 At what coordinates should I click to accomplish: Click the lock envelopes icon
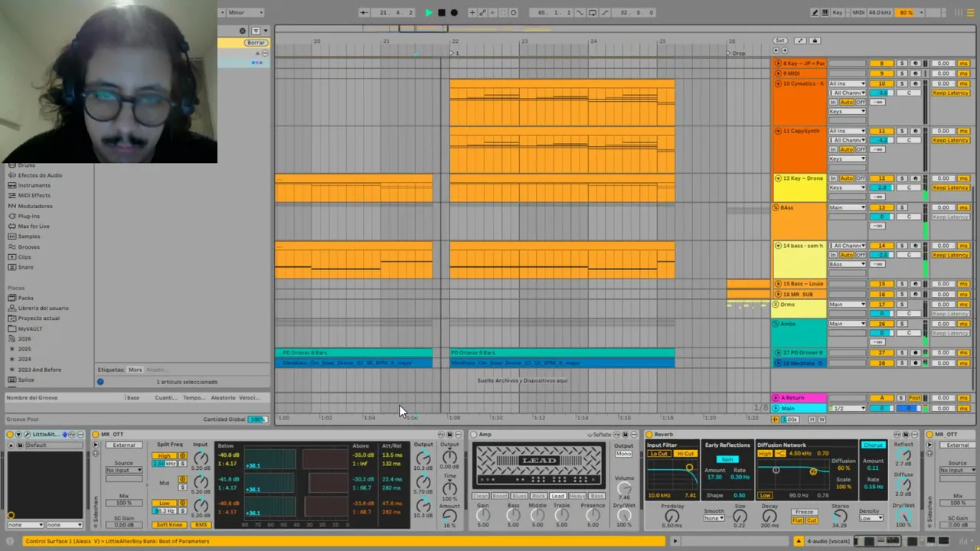[x=815, y=41]
